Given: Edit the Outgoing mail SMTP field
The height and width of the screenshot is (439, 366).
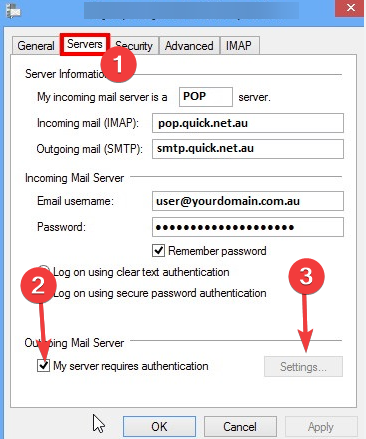Looking at the screenshot, I should (x=248, y=149).
